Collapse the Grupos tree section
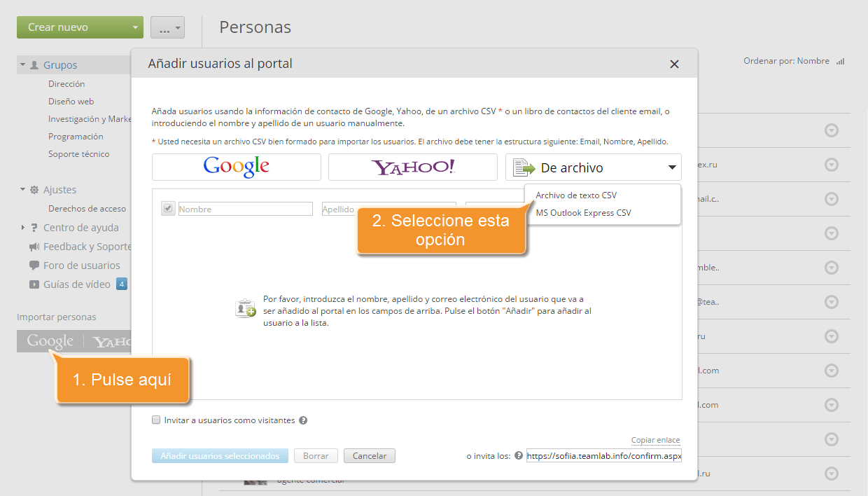This screenshot has height=496, width=868. click(x=22, y=64)
